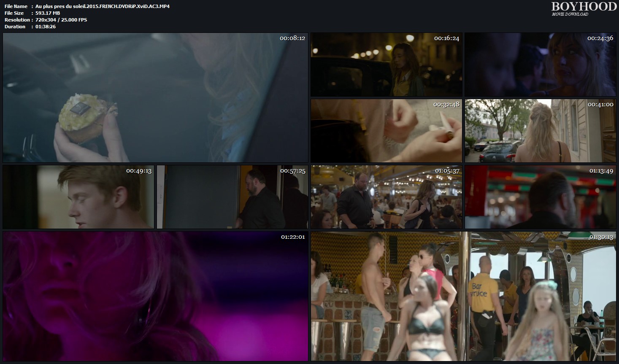This screenshot has height=364, width=619.
Task: Click the file name Au plus pres du soleil text
Action: click(103, 6)
